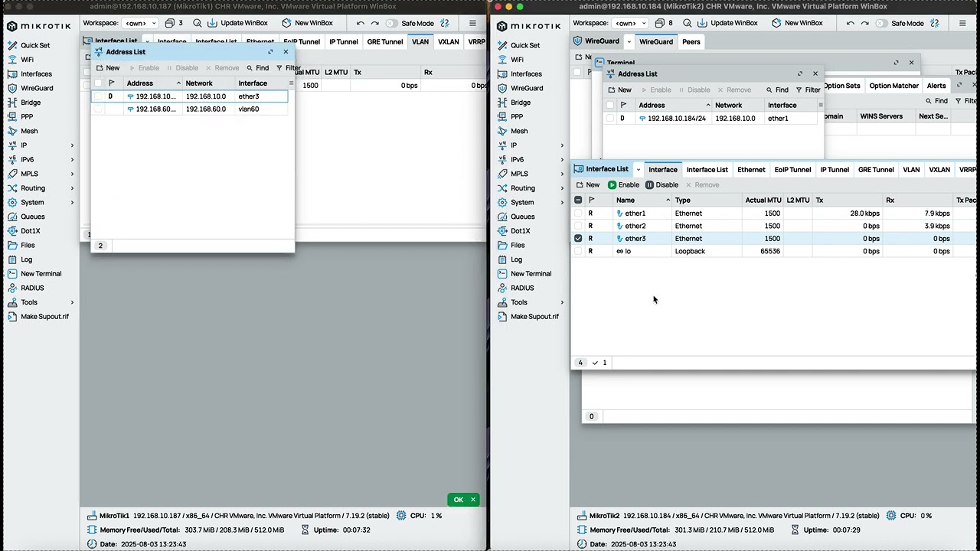This screenshot has height=551, width=980.
Task: Open Bridge in the right WinBox sidebar
Action: click(x=521, y=103)
